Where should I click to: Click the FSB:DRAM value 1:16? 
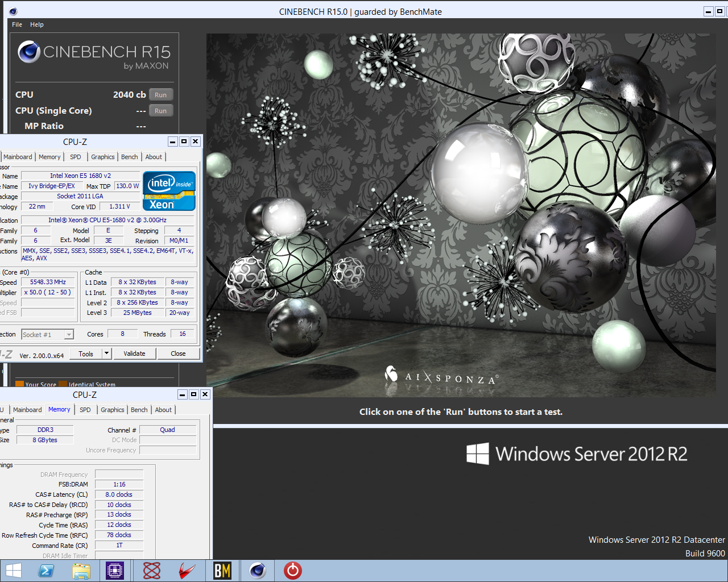(x=119, y=484)
